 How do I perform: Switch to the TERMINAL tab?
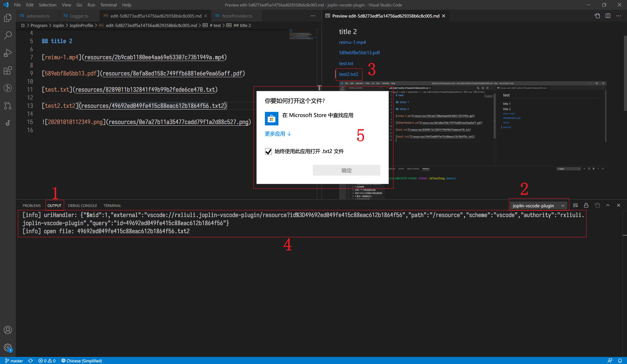112,206
